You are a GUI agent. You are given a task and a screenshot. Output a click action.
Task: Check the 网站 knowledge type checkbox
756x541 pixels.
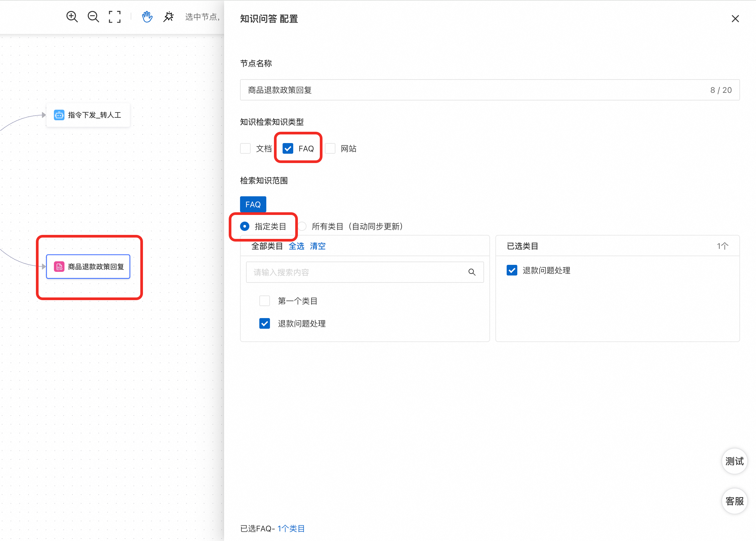(x=330, y=149)
